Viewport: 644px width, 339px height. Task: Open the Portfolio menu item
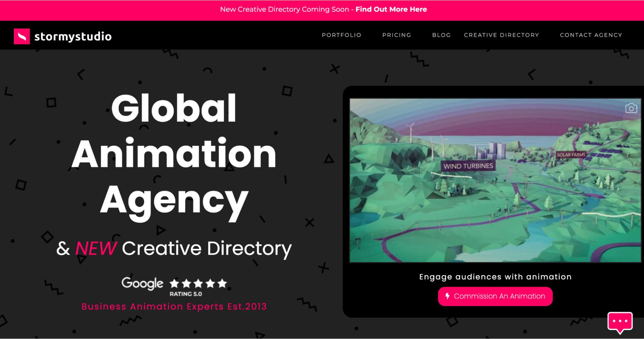tap(341, 35)
